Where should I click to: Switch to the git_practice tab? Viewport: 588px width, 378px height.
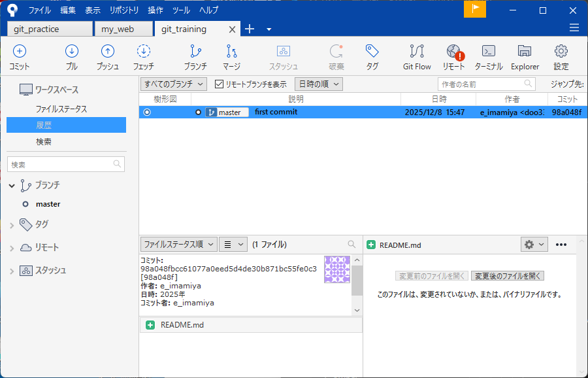50,29
